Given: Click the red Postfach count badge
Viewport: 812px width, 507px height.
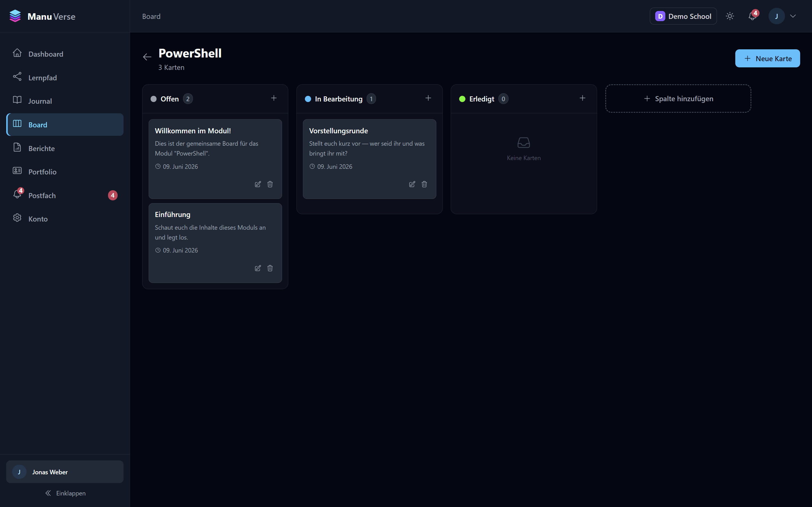Looking at the screenshot, I should (x=113, y=195).
